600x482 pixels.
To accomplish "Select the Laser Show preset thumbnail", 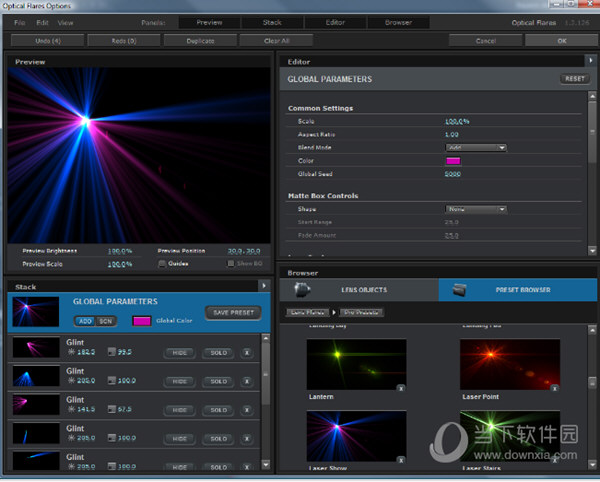I will 356,436.
